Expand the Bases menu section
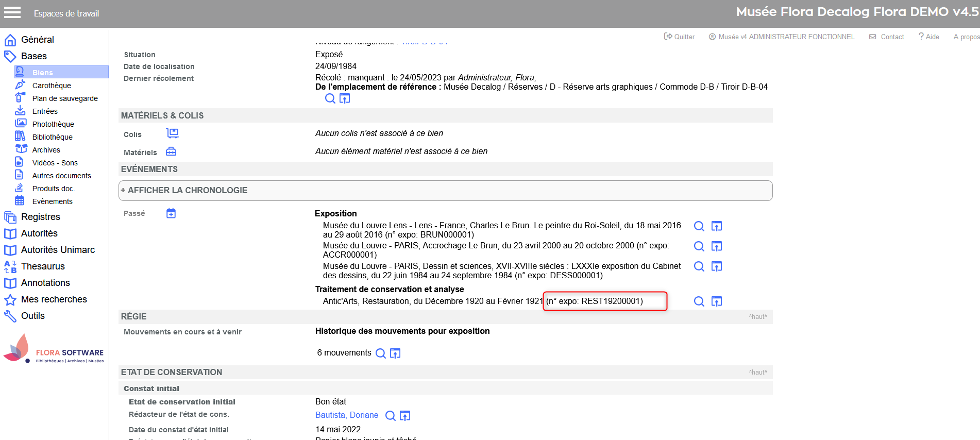 [33, 56]
